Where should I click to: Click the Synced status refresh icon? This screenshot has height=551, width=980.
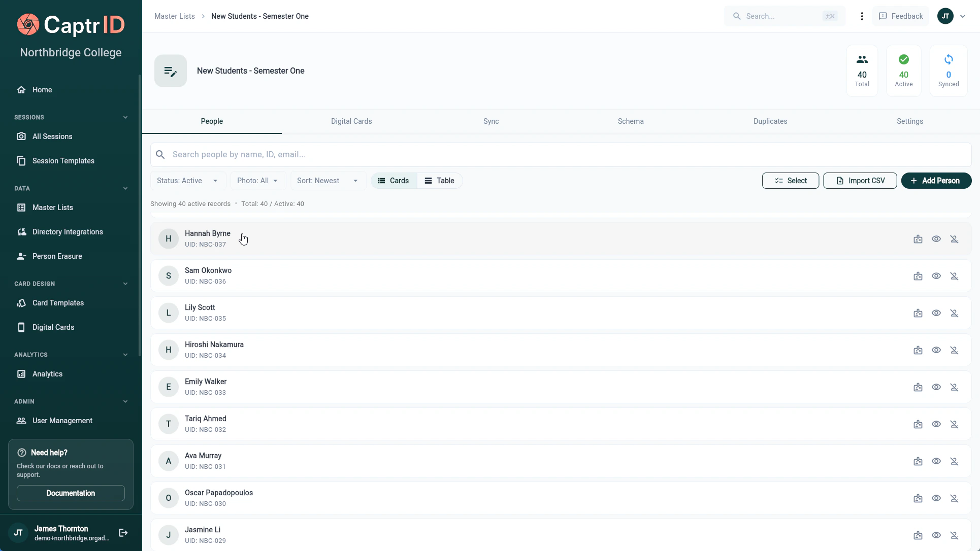[x=948, y=60]
